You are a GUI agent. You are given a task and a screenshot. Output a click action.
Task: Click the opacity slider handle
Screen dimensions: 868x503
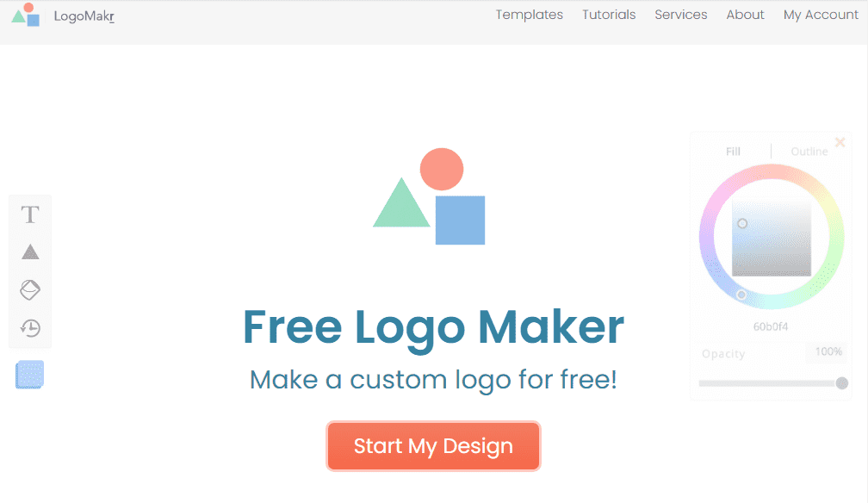[x=842, y=383]
